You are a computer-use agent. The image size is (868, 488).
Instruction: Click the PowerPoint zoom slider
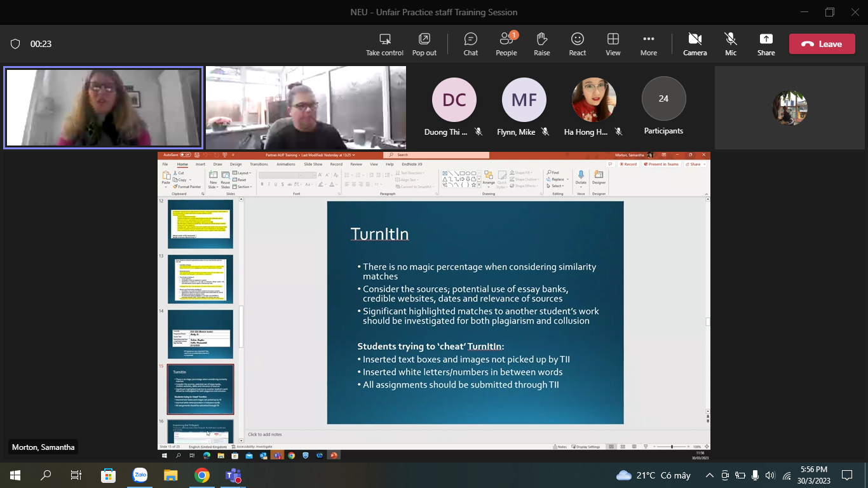672,447
